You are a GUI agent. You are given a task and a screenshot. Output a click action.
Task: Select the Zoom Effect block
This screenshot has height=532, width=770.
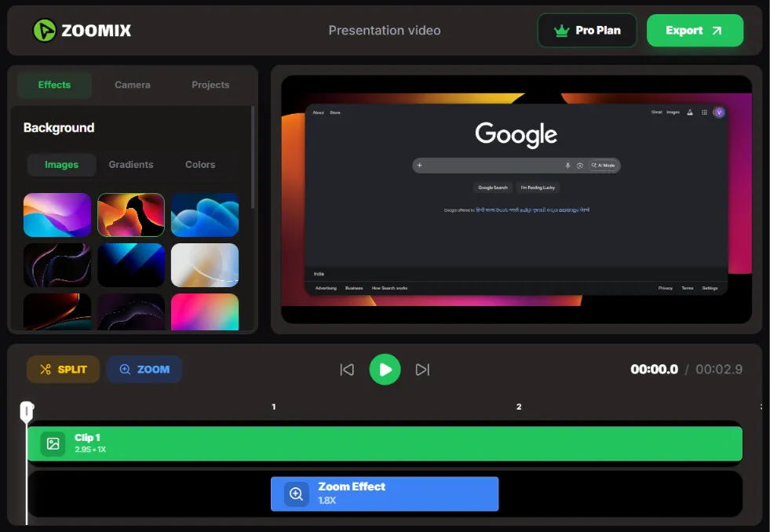[x=385, y=494]
